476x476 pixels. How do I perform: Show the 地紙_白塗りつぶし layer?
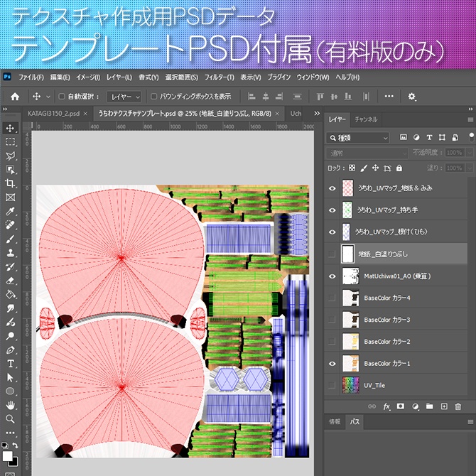click(x=332, y=254)
